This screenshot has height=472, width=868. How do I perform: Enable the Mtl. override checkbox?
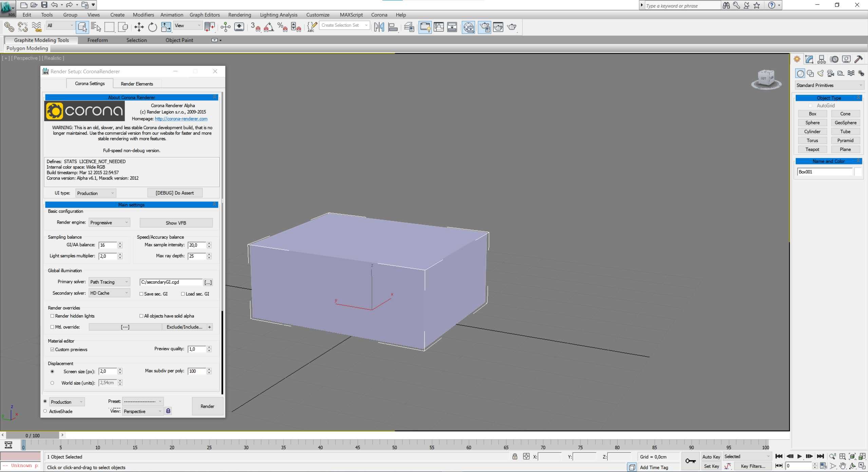point(52,327)
